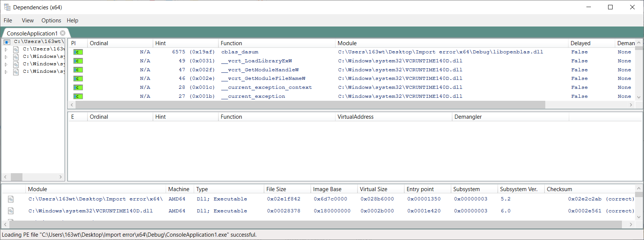This screenshot has width=644, height=240.
Task: Click the imports list scroll-down arrow
Action: 639,97
